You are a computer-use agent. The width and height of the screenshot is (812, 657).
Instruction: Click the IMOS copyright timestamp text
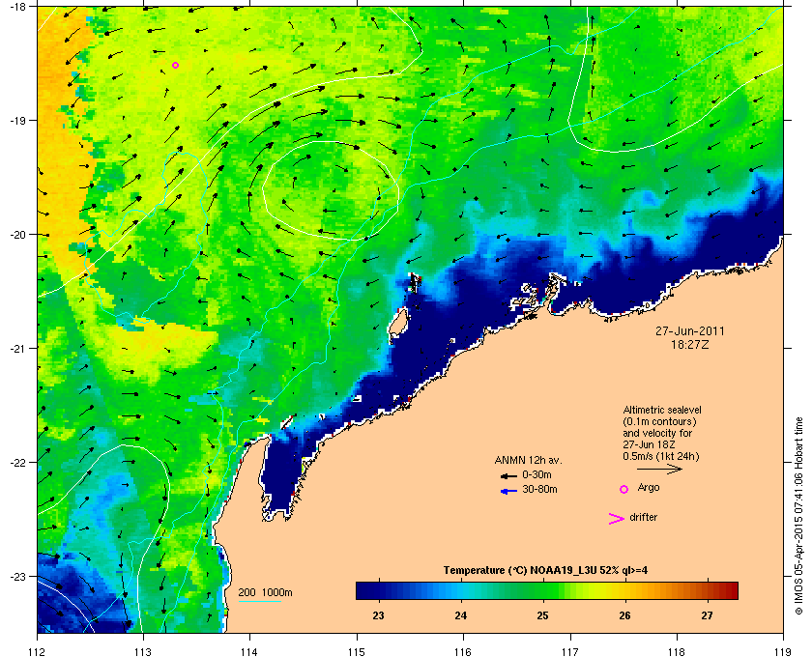point(798,517)
